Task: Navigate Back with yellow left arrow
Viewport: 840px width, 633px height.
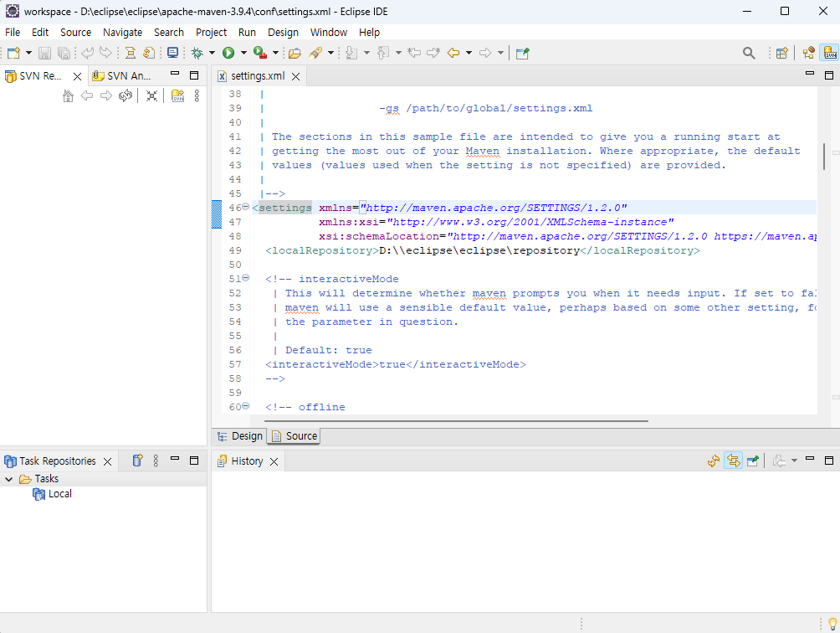Action: (x=453, y=53)
